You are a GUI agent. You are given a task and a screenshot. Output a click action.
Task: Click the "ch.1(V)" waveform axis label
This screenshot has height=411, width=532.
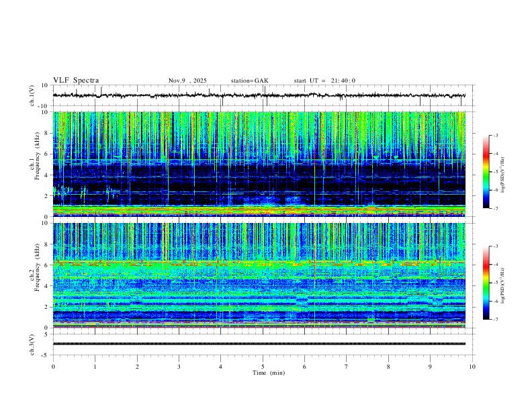point(32,95)
